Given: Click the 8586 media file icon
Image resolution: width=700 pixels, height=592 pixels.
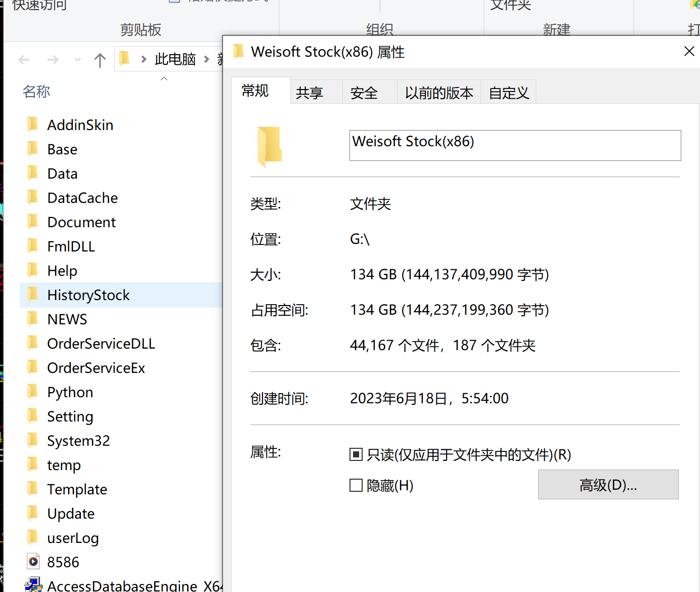Looking at the screenshot, I should (x=33, y=561).
